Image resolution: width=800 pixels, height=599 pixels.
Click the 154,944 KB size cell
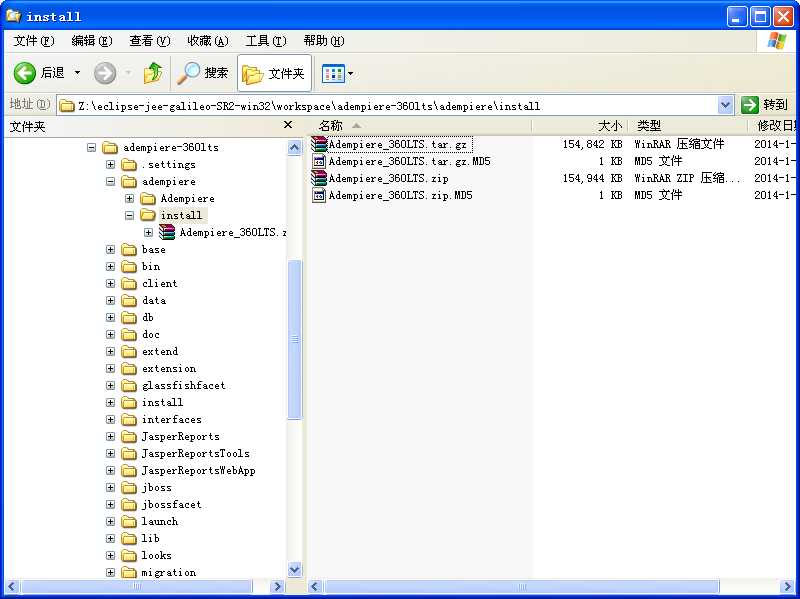coord(592,178)
